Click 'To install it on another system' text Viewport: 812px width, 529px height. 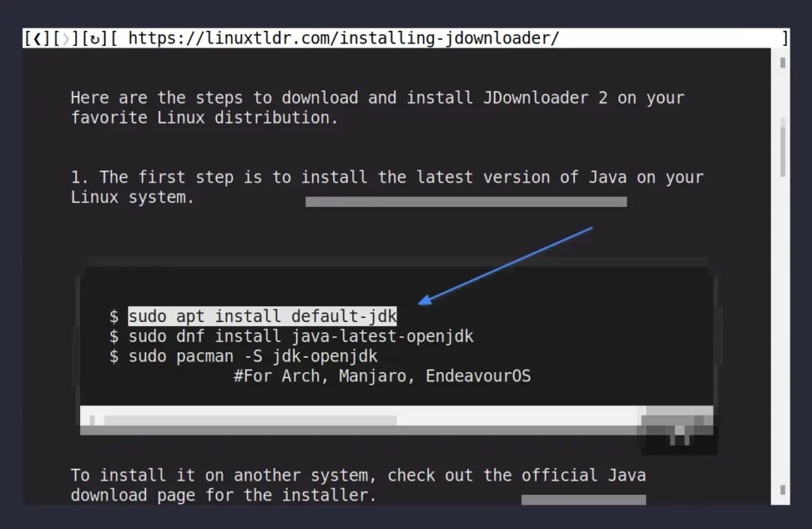pyautogui.click(x=358, y=485)
